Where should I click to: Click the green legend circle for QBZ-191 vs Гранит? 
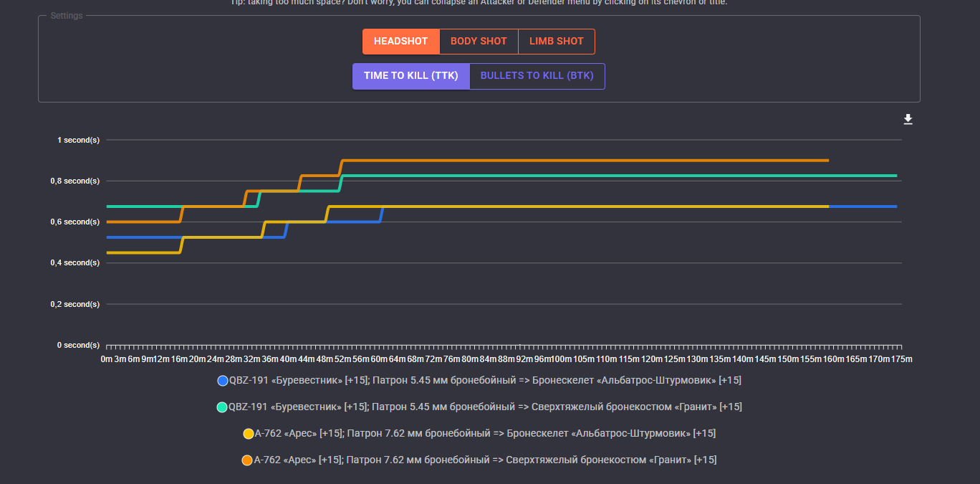(x=222, y=407)
